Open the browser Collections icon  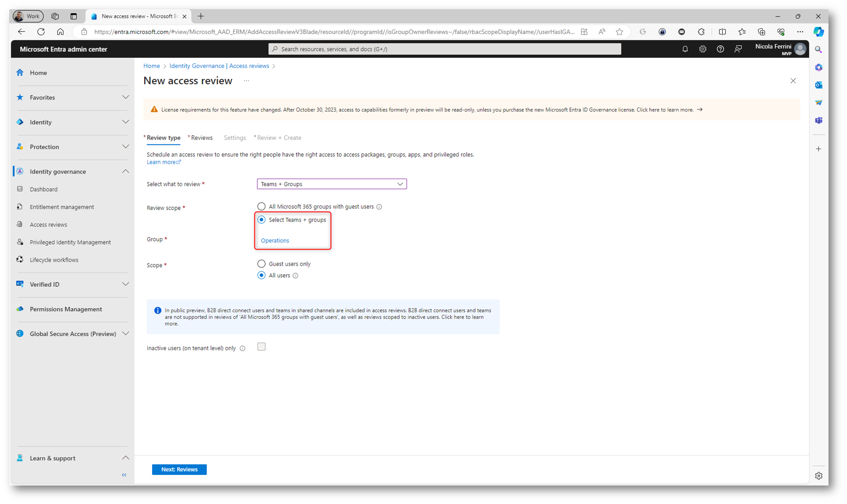762,32
